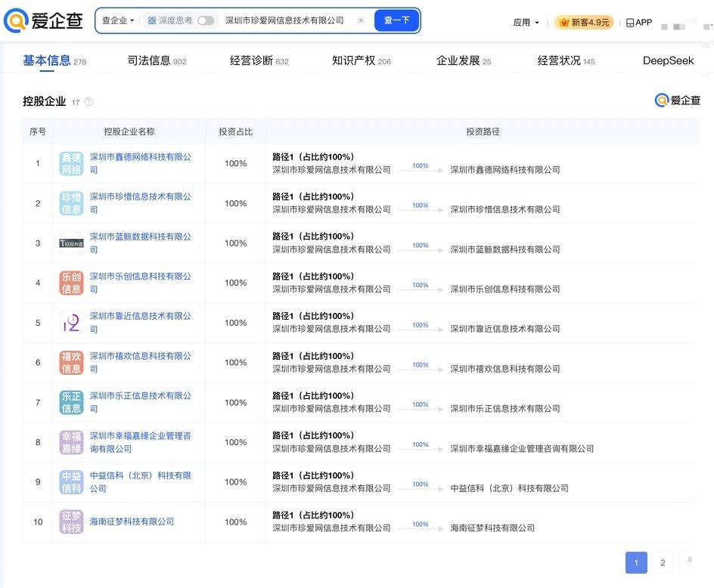Image resolution: width=714 pixels, height=588 pixels.
Task: Toggle the 深度思考 switch
Action: point(206,21)
